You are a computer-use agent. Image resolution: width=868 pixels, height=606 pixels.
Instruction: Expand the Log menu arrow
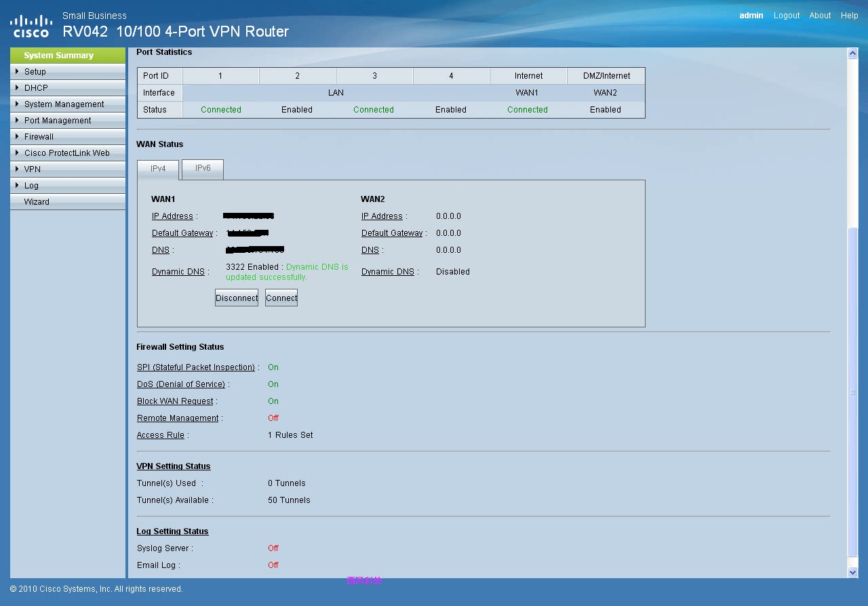click(17, 185)
